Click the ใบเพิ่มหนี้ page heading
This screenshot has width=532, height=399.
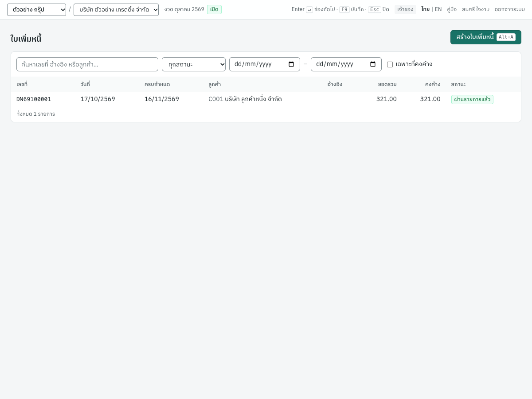pos(26,39)
